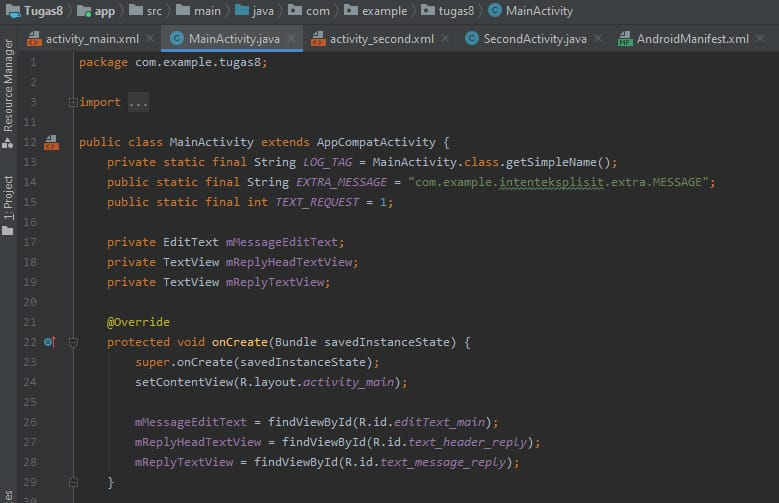Open the Tugas8 project breadcrumb
Viewport: 779px width, 503px height.
pyautogui.click(x=34, y=11)
